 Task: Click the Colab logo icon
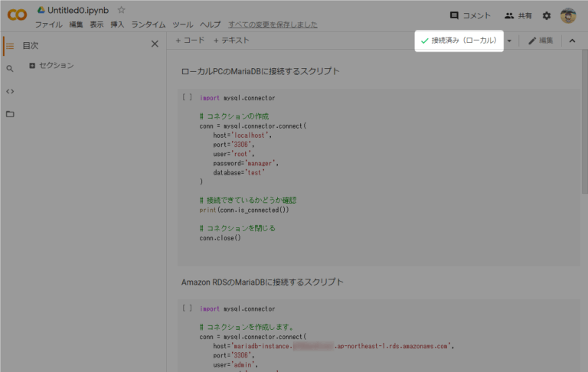[x=16, y=15]
